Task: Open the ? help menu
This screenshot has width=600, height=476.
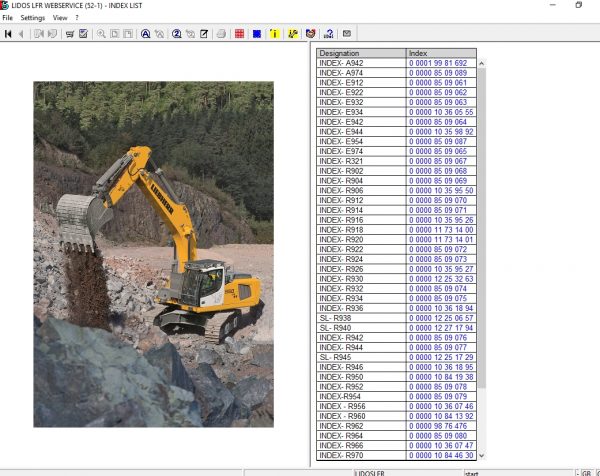Action: click(77, 18)
